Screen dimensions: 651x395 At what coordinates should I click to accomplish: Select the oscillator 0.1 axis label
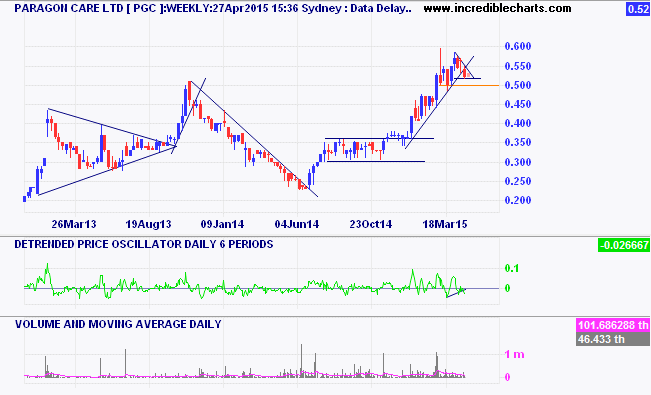512,268
